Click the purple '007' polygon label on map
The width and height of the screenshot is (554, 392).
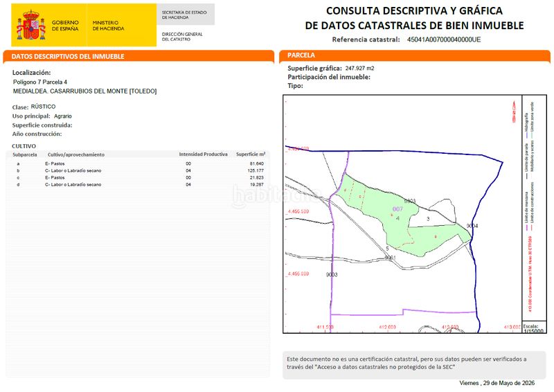(397, 209)
